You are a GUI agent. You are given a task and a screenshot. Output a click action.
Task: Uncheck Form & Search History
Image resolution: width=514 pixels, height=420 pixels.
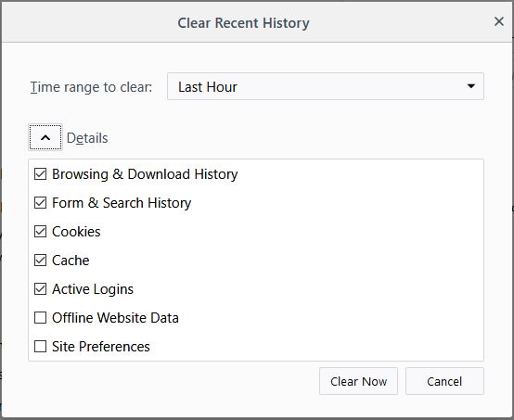point(40,203)
